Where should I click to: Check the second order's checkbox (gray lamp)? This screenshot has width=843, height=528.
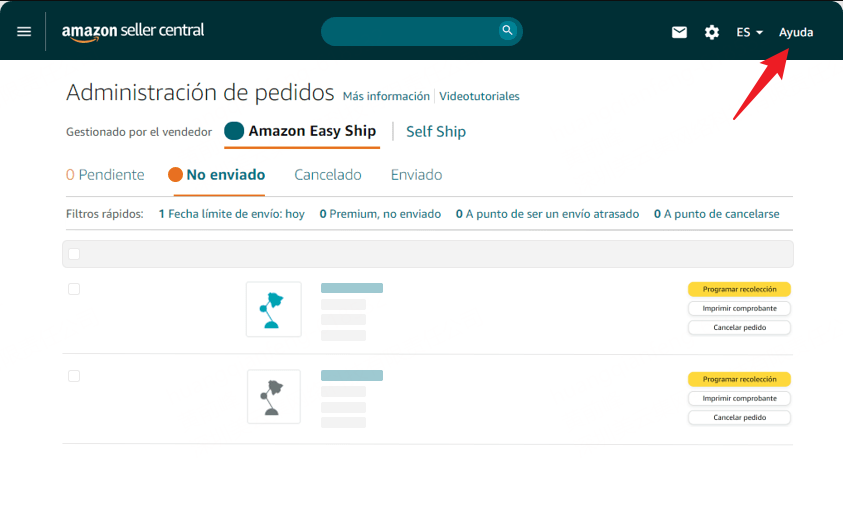[74, 376]
